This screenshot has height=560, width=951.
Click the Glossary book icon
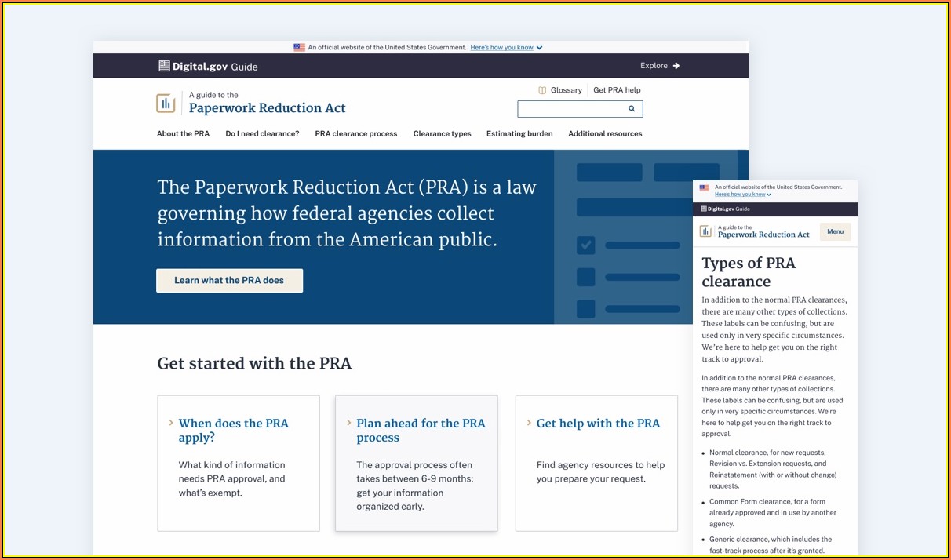[542, 90]
